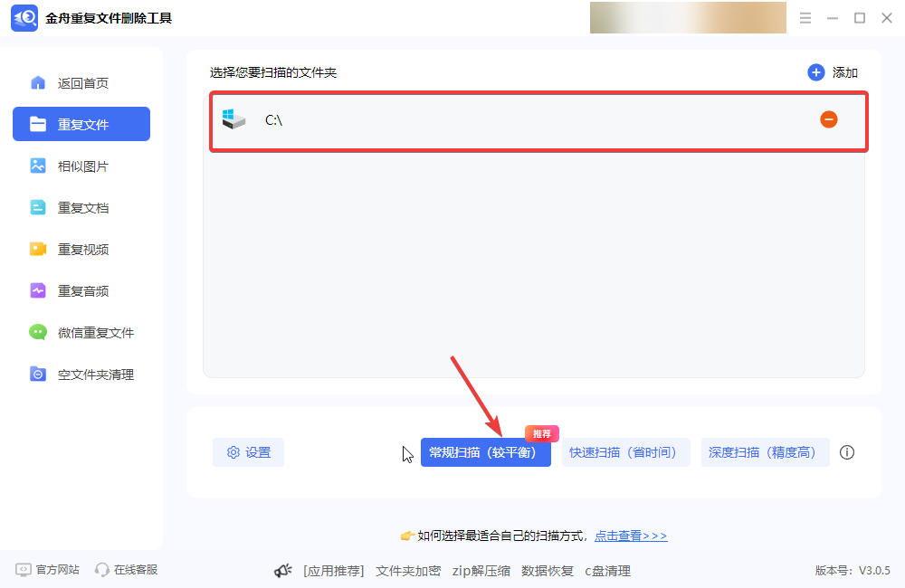The height and width of the screenshot is (588, 905).
Task: Click the 添加 label text
Action: point(844,72)
